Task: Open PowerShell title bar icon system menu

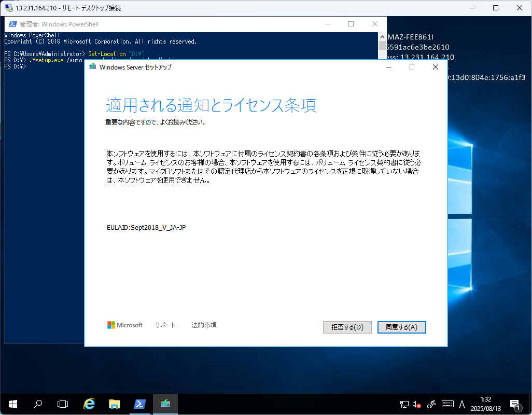Action: click(11, 24)
